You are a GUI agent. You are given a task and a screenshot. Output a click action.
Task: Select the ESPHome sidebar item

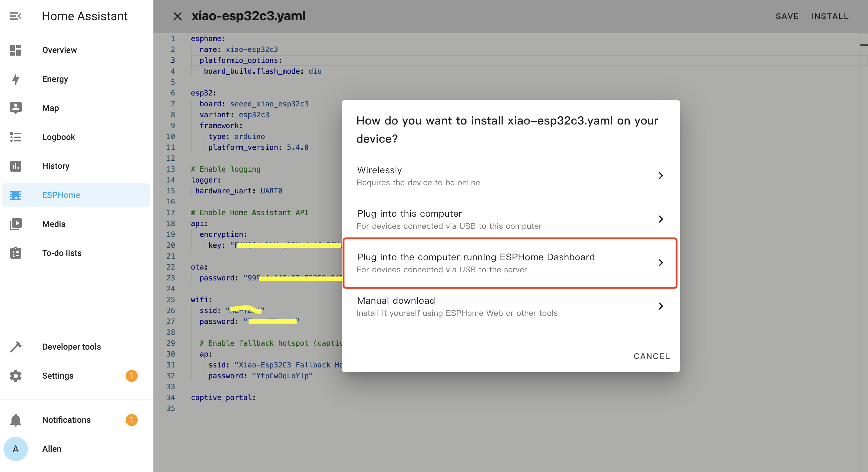click(x=76, y=195)
